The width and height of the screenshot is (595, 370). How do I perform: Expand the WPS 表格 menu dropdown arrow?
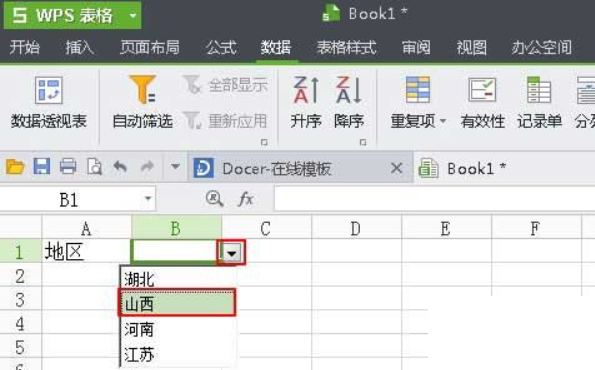click(133, 16)
